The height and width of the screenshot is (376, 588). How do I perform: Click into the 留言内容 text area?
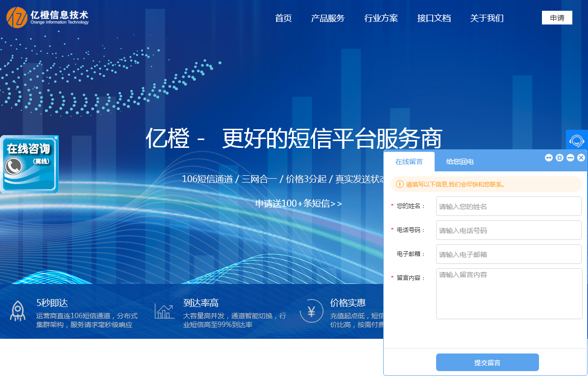509,294
